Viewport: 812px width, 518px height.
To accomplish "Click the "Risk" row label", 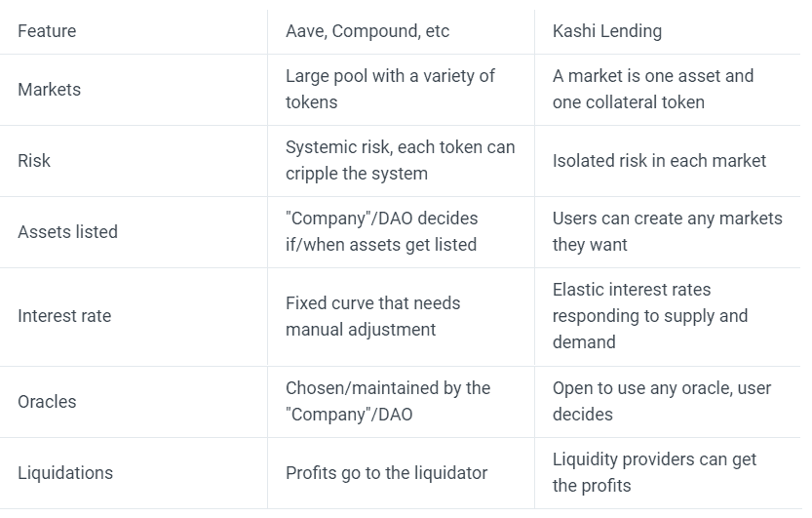I will (x=34, y=161).
